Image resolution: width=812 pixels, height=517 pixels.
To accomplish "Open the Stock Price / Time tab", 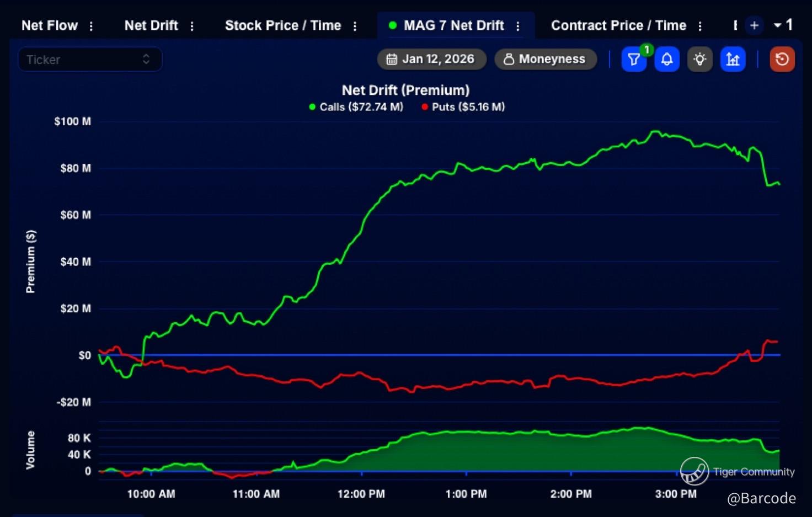I will click(x=283, y=25).
